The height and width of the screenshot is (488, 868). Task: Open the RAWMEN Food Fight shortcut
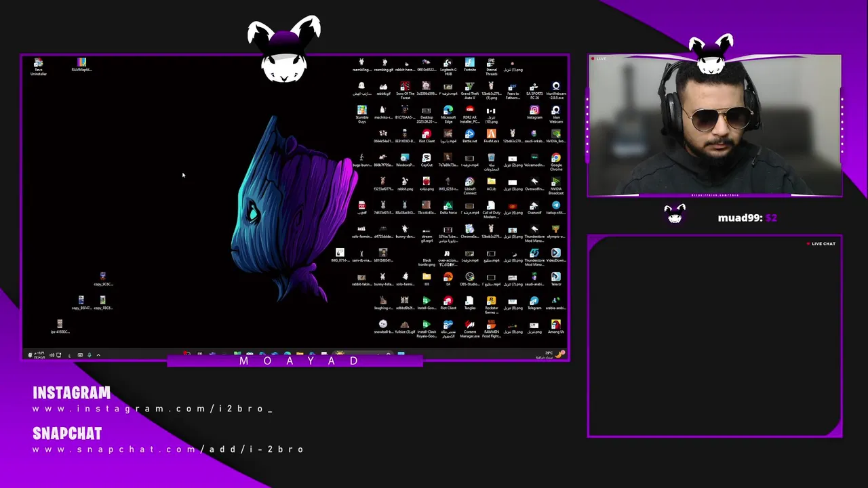tap(491, 328)
